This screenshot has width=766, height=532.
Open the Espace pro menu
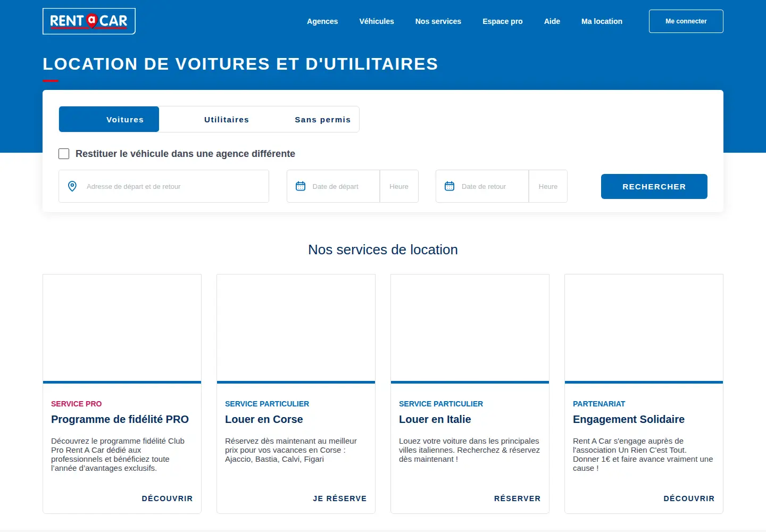[x=503, y=21]
